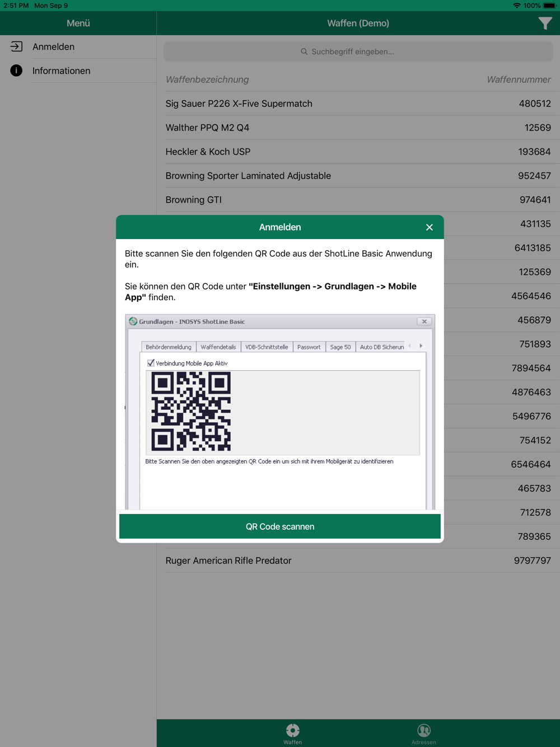This screenshot has width=560, height=747.
Task: Click weapon number 456879
Action: [534, 320]
